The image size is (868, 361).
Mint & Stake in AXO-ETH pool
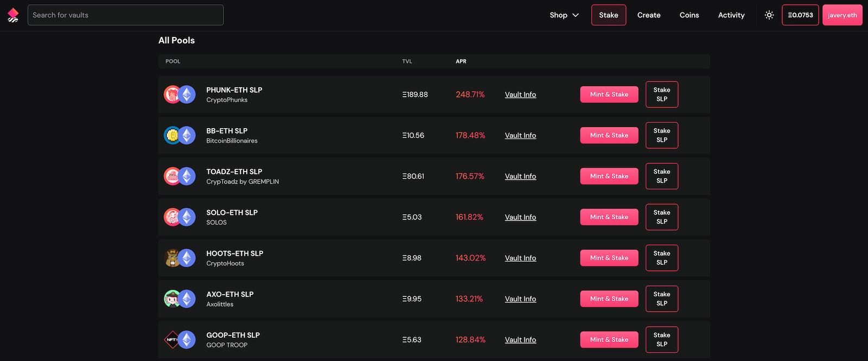click(x=609, y=299)
